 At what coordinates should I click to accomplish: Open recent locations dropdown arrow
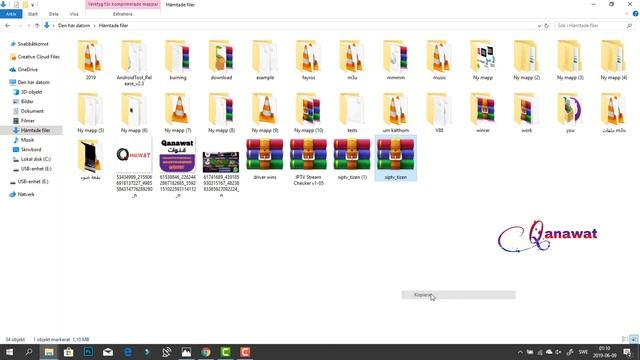[29, 25]
